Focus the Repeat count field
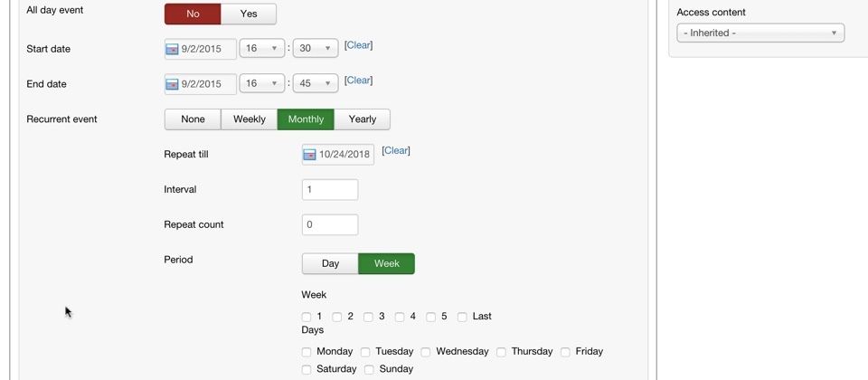This screenshot has width=868, height=380. coord(330,225)
